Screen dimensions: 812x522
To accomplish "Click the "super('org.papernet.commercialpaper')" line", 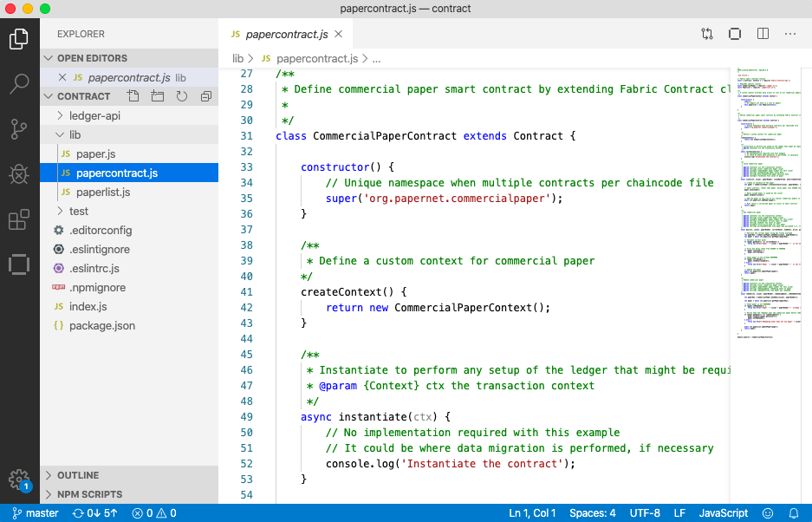I will click(444, 198).
